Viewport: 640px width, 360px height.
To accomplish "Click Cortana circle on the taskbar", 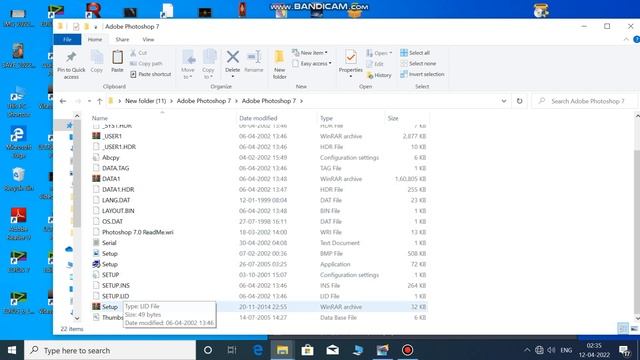I will [x=208, y=350].
